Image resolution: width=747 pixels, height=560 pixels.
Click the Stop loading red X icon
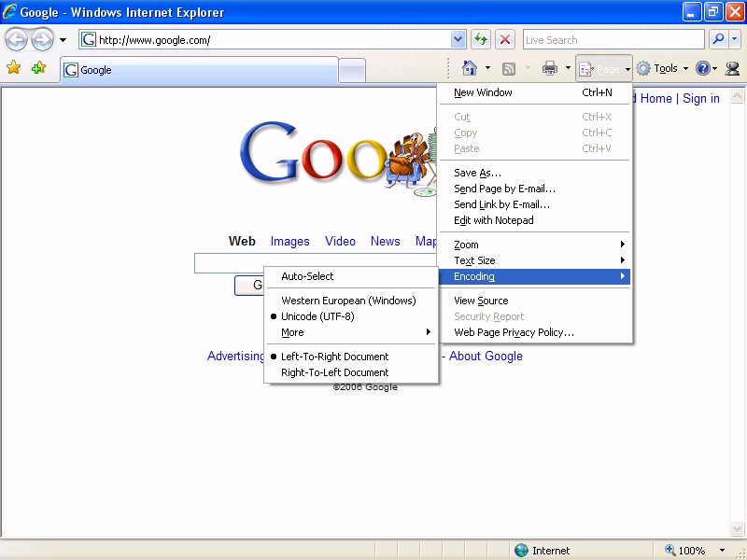[505, 39]
